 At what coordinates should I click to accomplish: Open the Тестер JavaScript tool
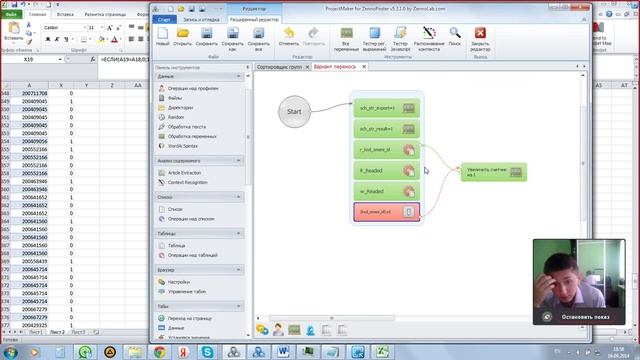tap(400, 39)
